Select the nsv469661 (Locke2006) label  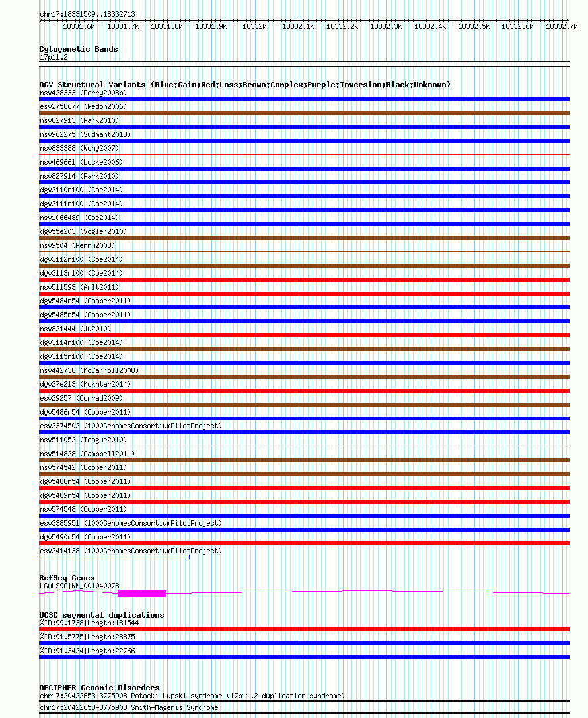point(81,162)
